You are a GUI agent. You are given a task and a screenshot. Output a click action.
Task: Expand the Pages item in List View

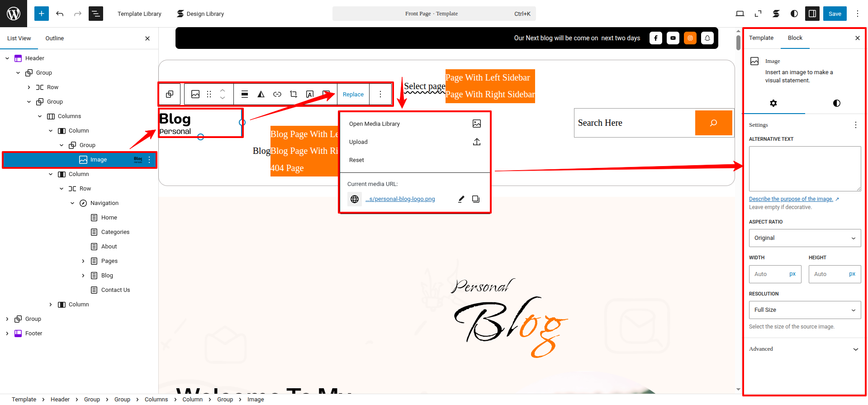(x=83, y=261)
